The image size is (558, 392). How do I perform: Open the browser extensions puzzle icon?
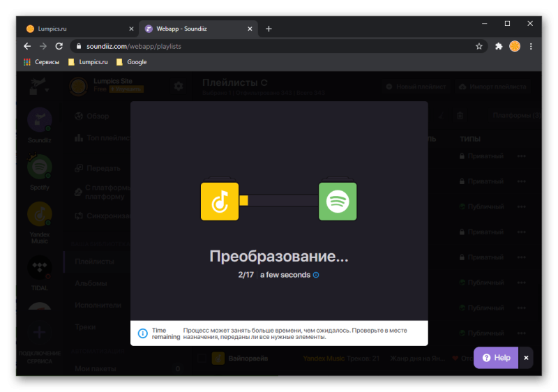pos(499,46)
